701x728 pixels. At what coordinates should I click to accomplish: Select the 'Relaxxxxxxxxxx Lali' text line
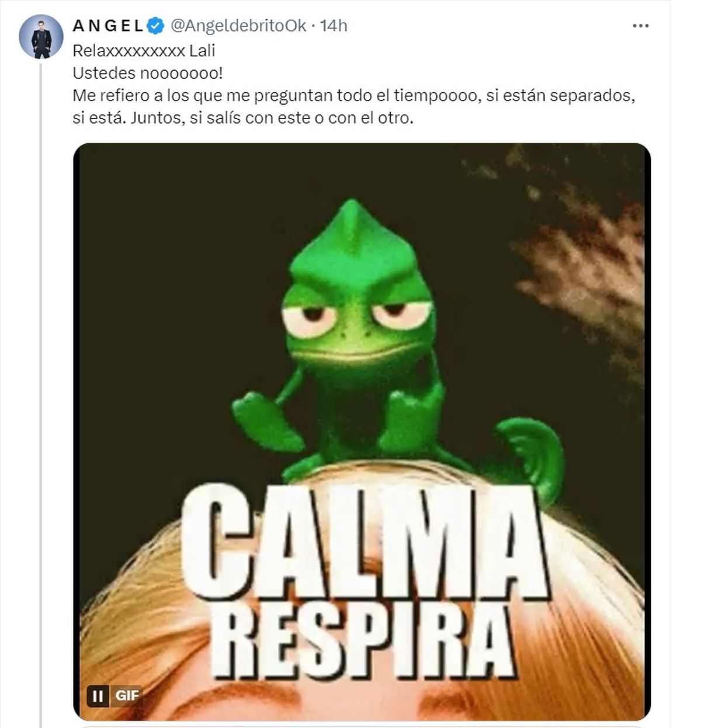(144, 51)
